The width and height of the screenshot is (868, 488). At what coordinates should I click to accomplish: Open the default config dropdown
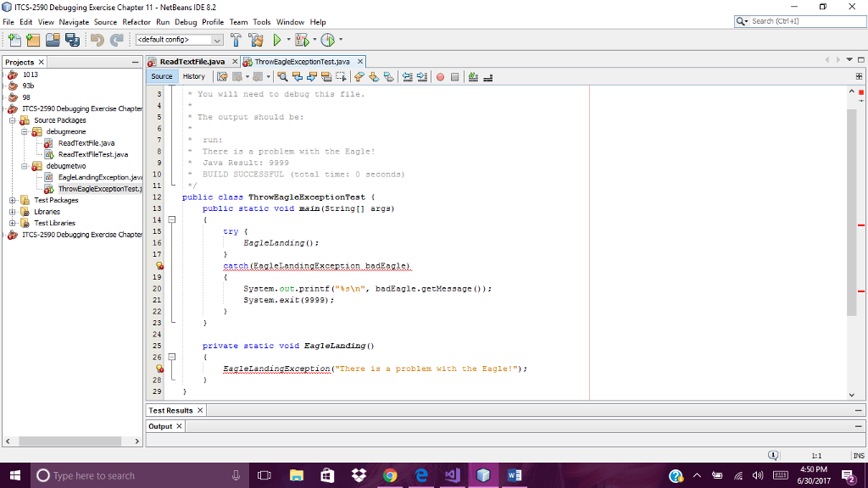tap(180, 40)
